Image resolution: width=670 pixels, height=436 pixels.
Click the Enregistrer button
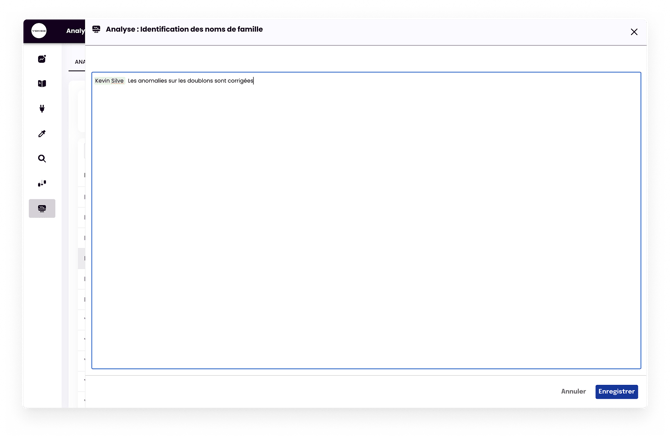[x=617, y=392]
